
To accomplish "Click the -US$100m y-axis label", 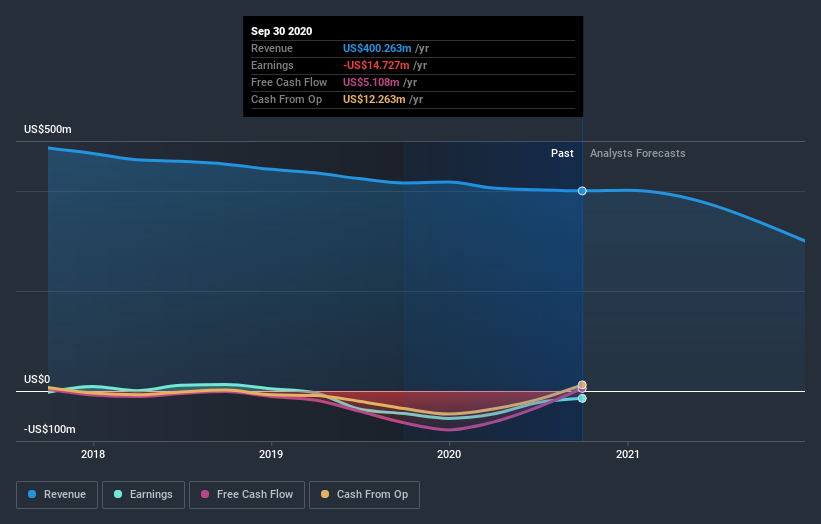I will [x=50, y=429].
